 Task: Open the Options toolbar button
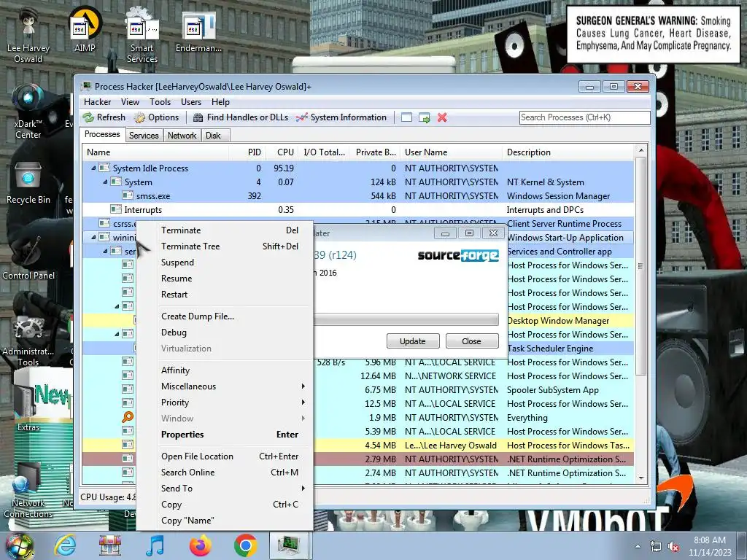tap(156, 117)
